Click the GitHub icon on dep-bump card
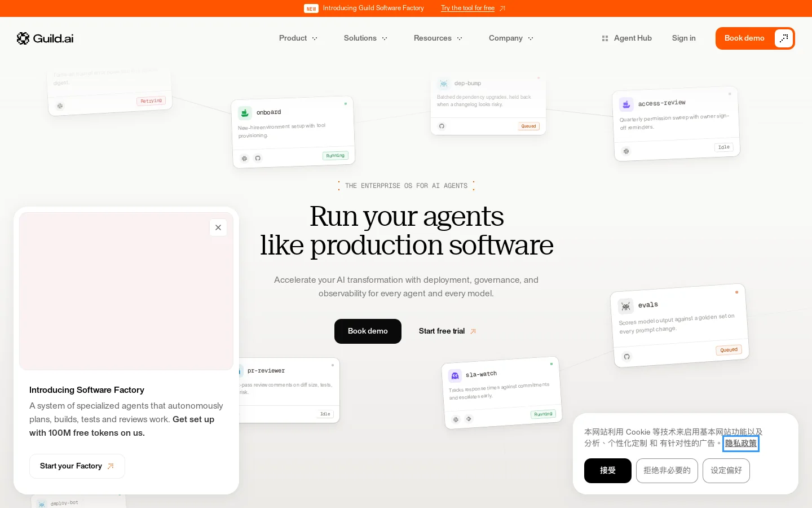 442,126
